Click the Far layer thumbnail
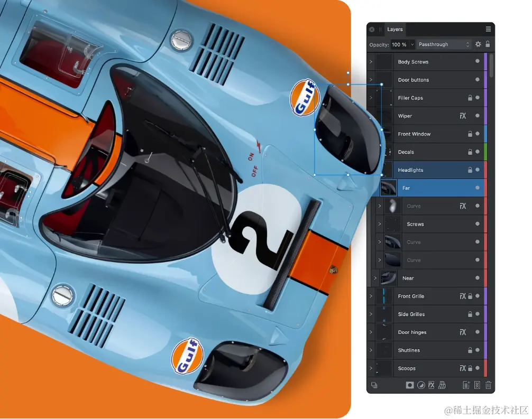532x419 pixels. [x=388, y=188]
